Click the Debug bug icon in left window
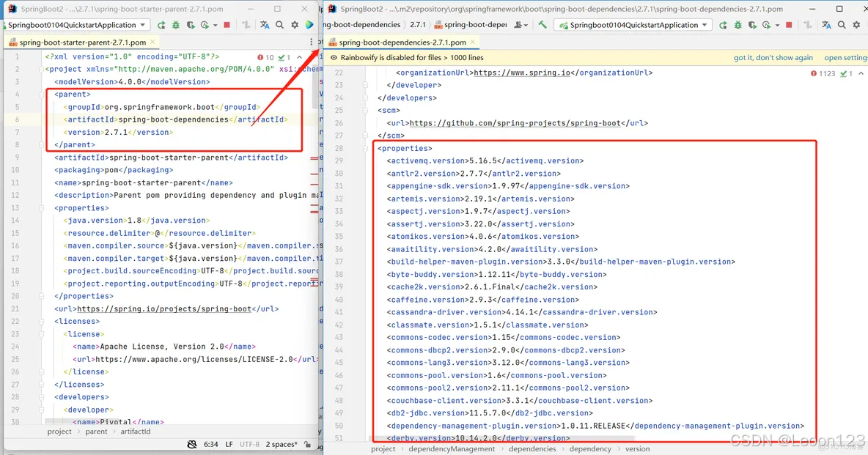This screenshot has height=455, width=868. [175, 25]
